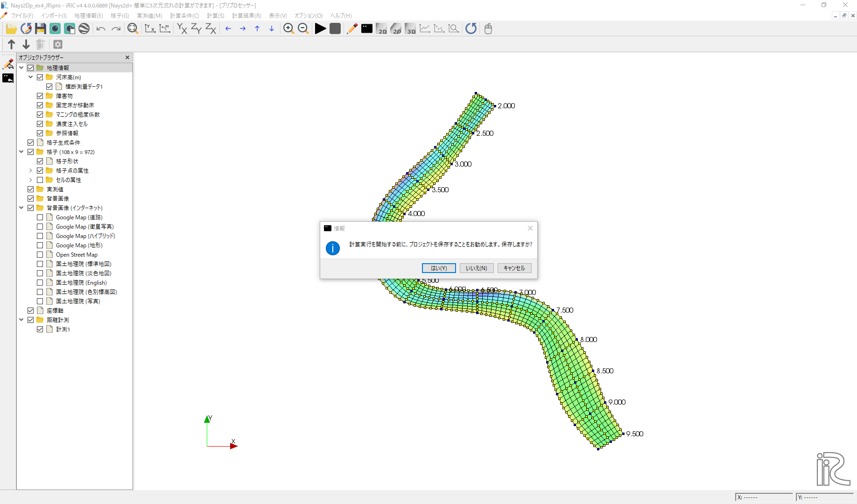This screenshot has height=504, width=857.
Task: Switch to the ZY plane view
Action: [197, 29]
